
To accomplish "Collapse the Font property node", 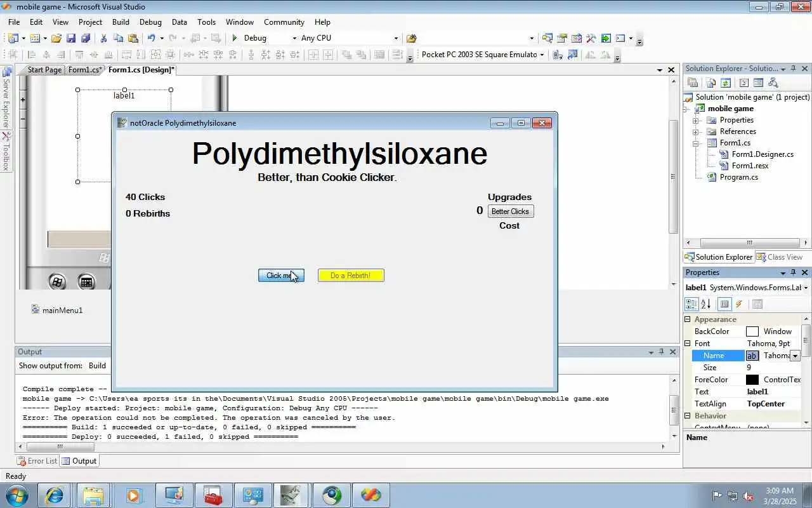I will 688,344.
